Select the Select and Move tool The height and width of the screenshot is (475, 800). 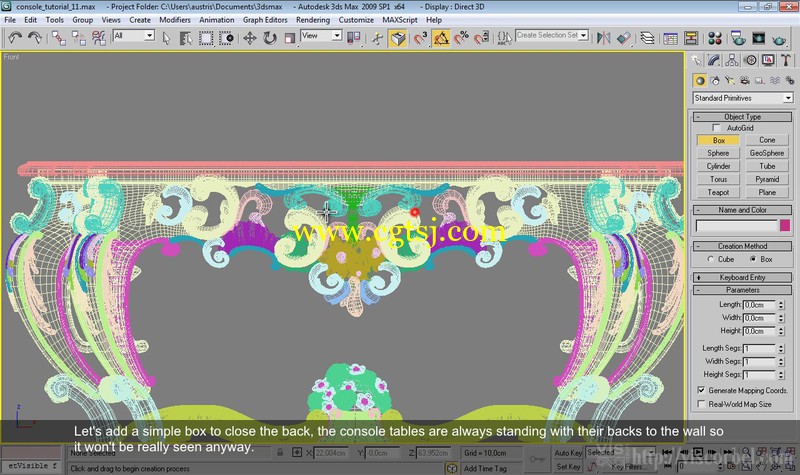249,38
